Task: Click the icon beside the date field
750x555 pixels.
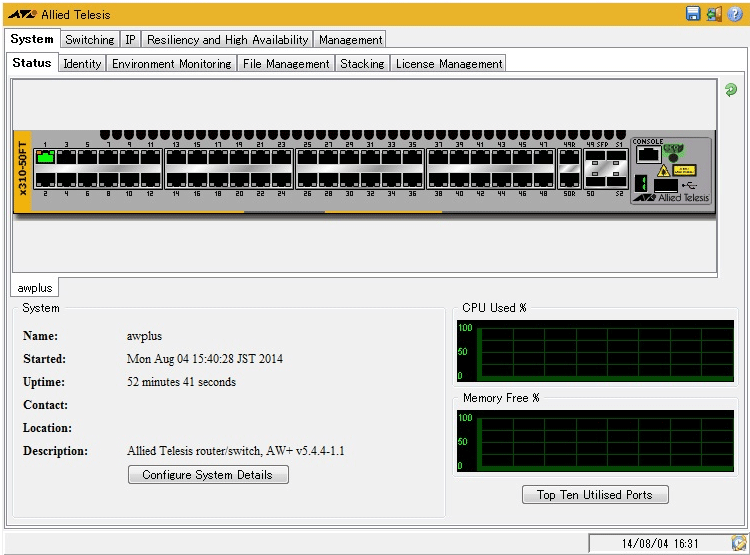Action: [x=738, y=543]
